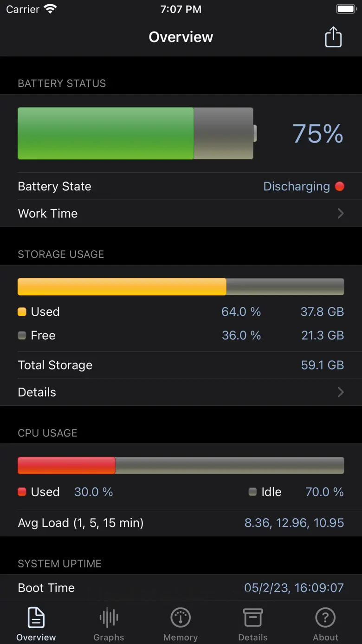The height and width of the screenshot is (644, 362).
Task: Tap the Wi-Fi icon in status bar
Action: point(50,9)
